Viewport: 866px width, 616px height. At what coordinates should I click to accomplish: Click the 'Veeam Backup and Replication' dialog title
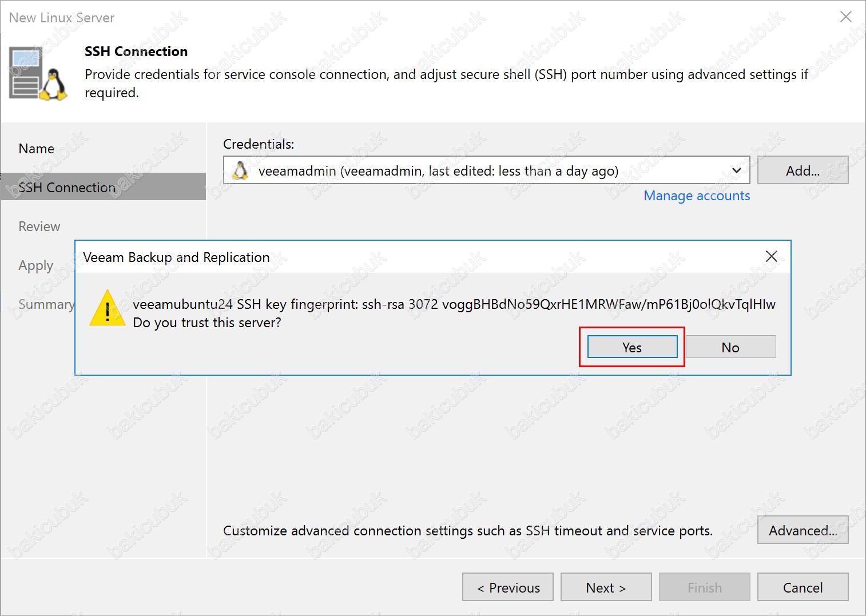(176, 257)
